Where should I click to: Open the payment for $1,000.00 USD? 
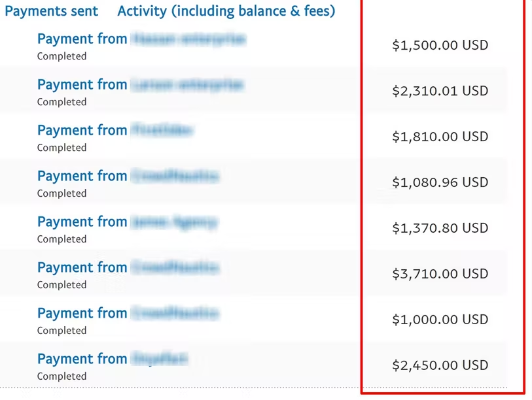pyautogui.click(x=128, y=314)
